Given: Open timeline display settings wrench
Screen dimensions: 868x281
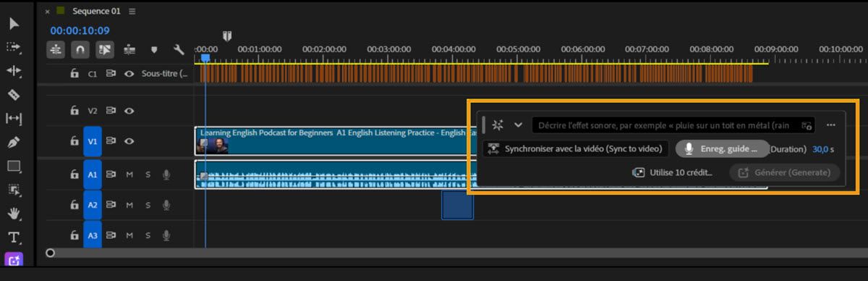Looking at the screenshot, I should click(x=179, y=50).
